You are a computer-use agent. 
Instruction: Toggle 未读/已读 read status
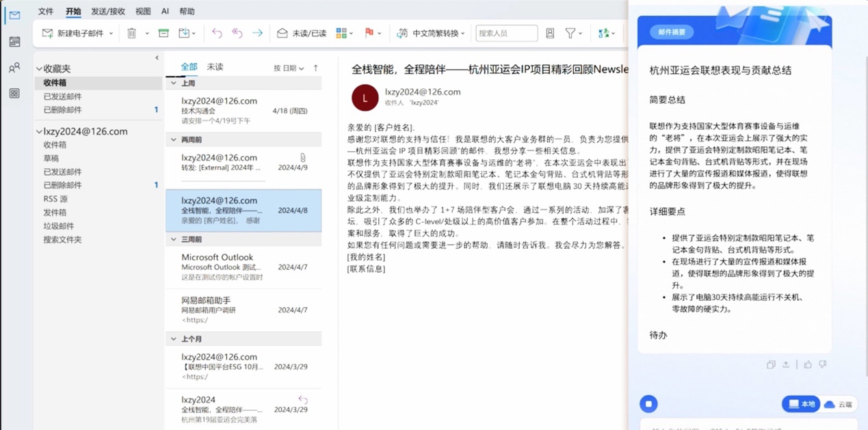pos(302,33)
